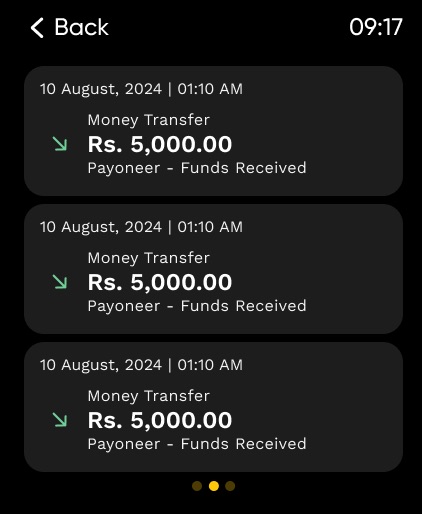Tap Payoneer - Funds Received in first card

tap(197, 168)
